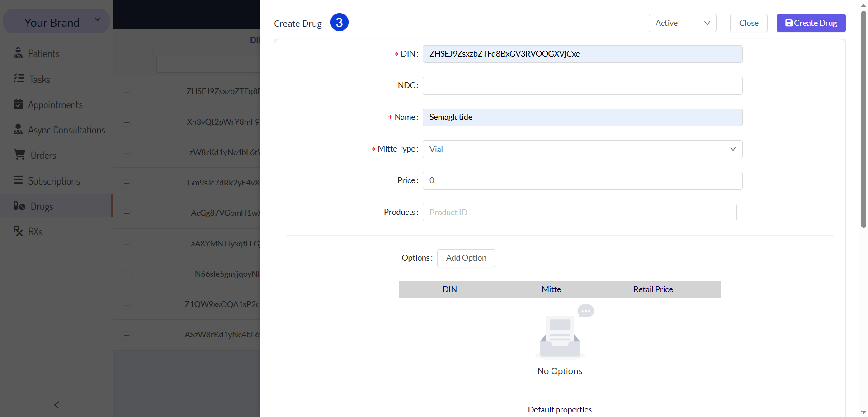The image size is (868, 417).
Task: Click the Drugs pill icon
Action: click(19, 206)
